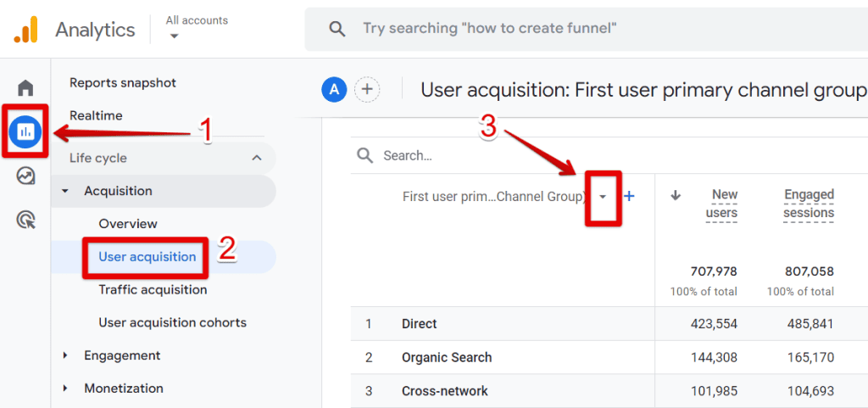Viewport: 868px width, 408px height.
Task: Click the Google Analytics logo
Action: click(x=25, y=30)
